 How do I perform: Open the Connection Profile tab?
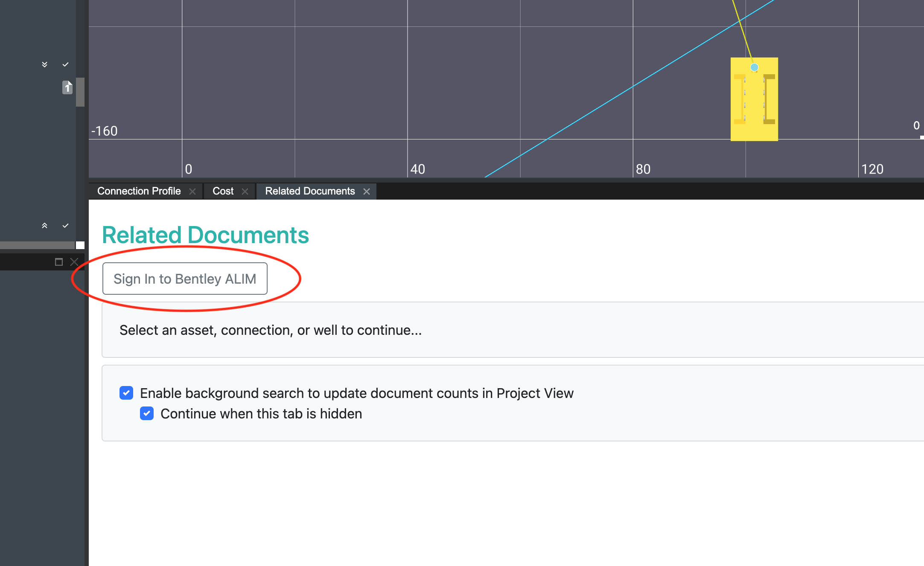pyautogui.click(x=139, y=191)
